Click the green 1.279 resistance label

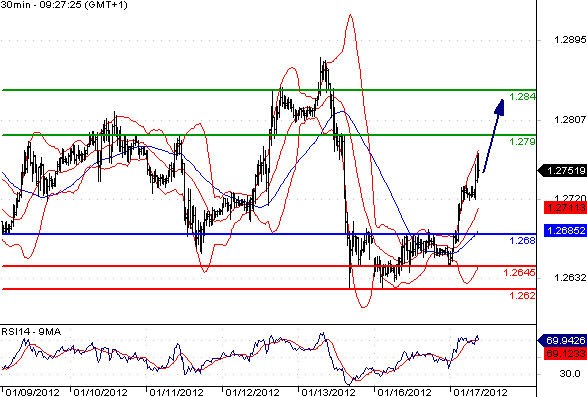[x=522, y=142]
